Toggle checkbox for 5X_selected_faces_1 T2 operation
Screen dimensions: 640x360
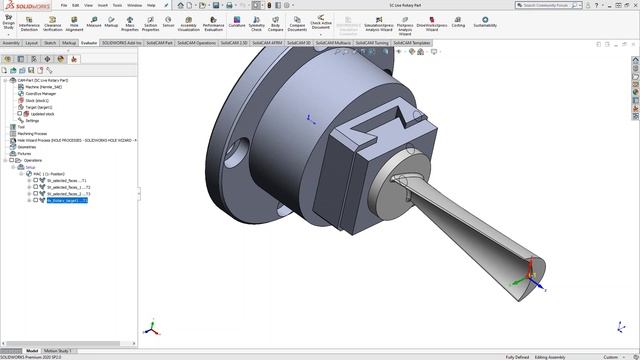(36, 187)
